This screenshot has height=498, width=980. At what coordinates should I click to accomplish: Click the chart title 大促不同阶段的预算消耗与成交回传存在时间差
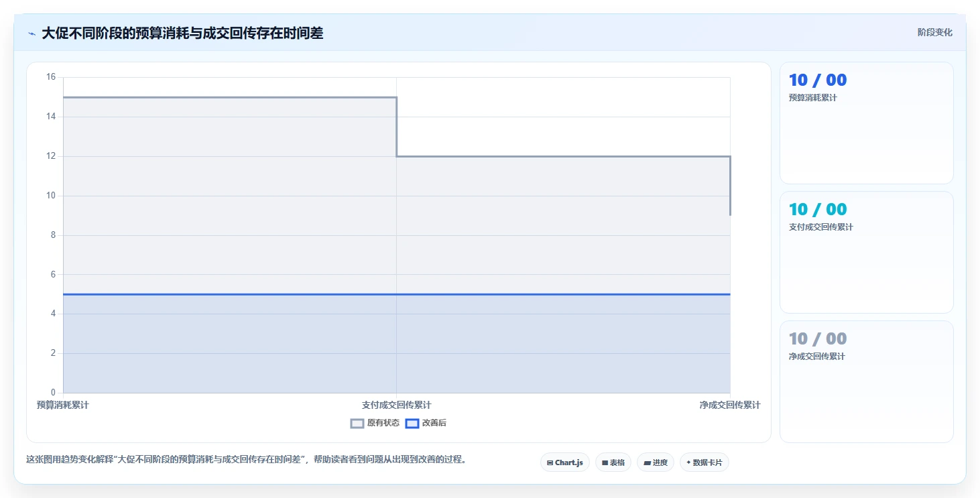click(182, 34)
